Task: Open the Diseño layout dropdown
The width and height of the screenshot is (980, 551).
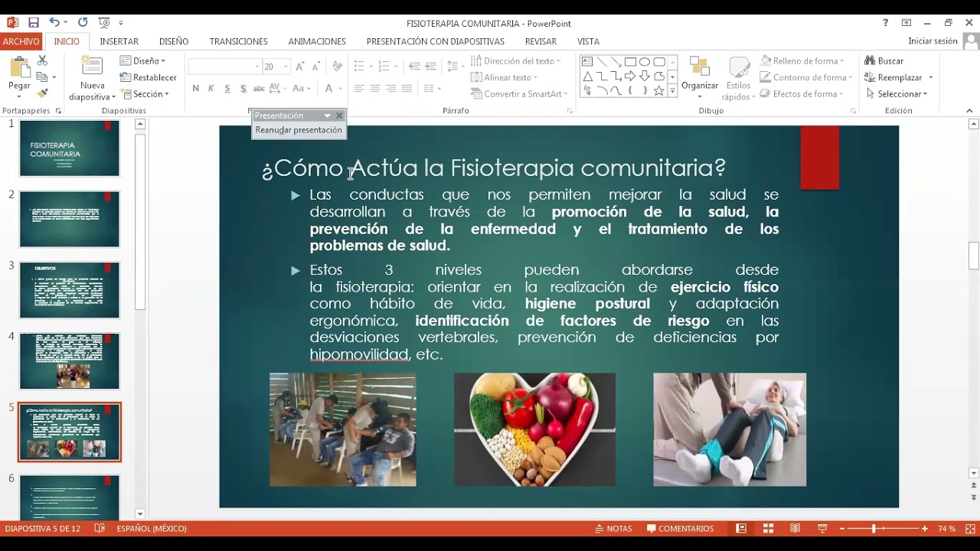Action: pos(143,60)
